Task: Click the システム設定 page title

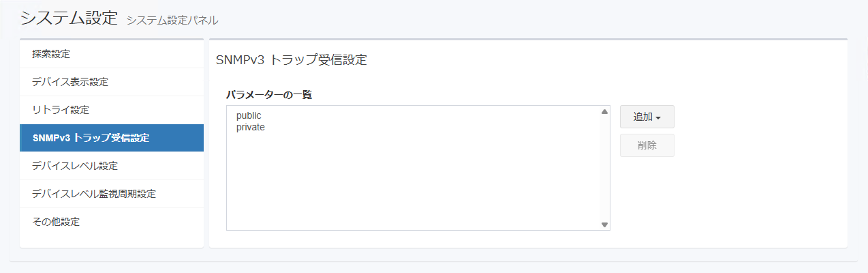Action: coord(69,18)
